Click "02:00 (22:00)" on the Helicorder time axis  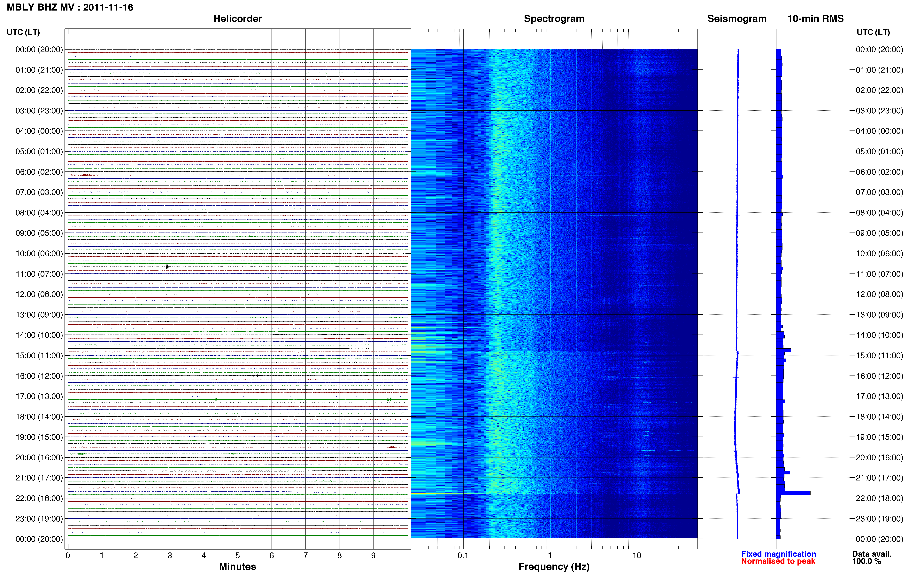point(39,90)
